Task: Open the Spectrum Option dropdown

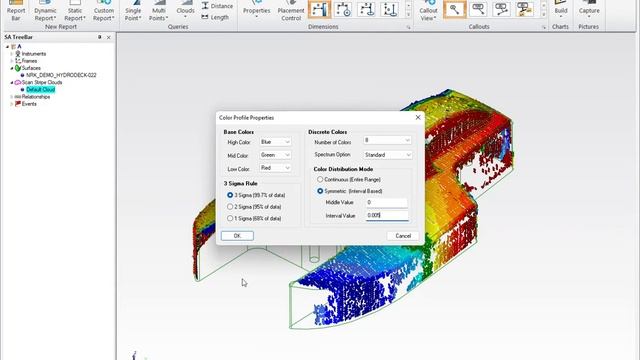Action: coord(387,155)
